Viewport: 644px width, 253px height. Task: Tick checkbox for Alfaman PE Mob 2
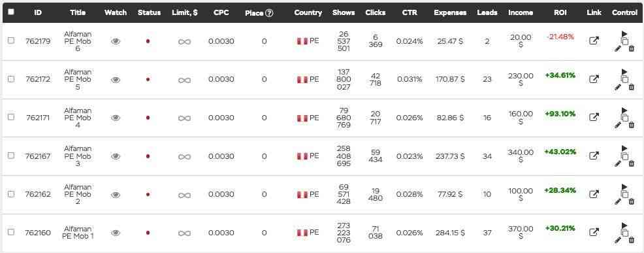[11, 194]
